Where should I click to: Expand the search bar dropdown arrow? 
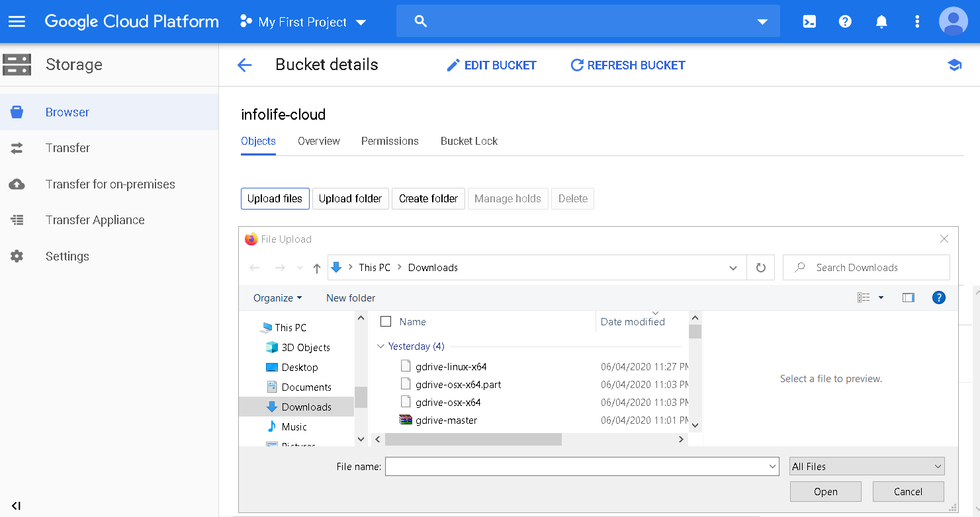click(762, 22)
